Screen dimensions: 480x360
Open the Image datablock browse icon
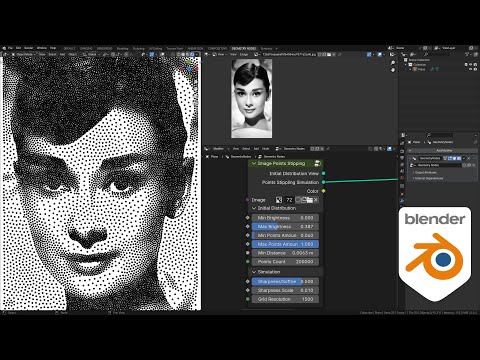[x=279, y=200]
